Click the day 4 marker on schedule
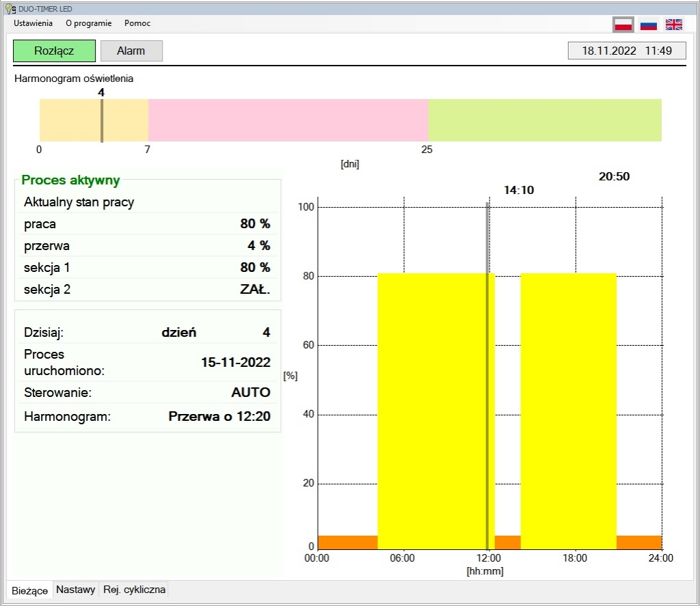The image size is (700, 606). 101,120
